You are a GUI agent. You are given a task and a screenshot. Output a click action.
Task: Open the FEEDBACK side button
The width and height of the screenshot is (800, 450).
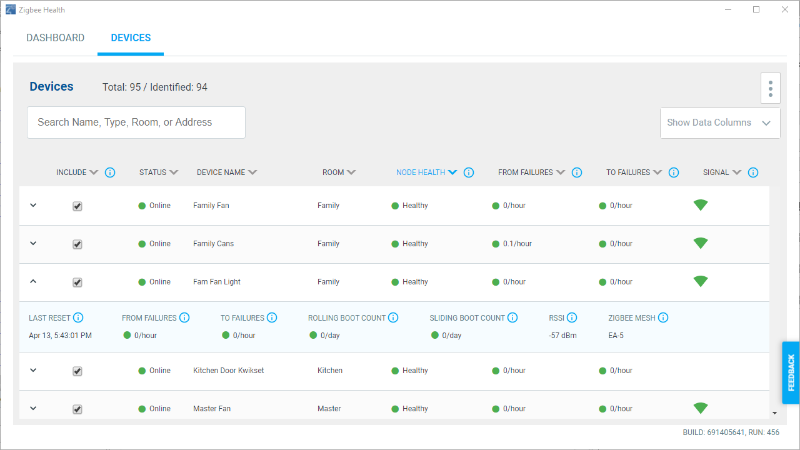coord(791,372)
